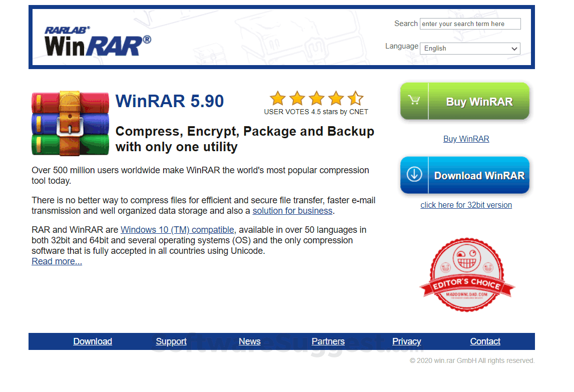Image resolution: width=574 pixels, height=392 pixels.
Task: Go to Download in the footer menu
Action: click(x=93, y=341)
